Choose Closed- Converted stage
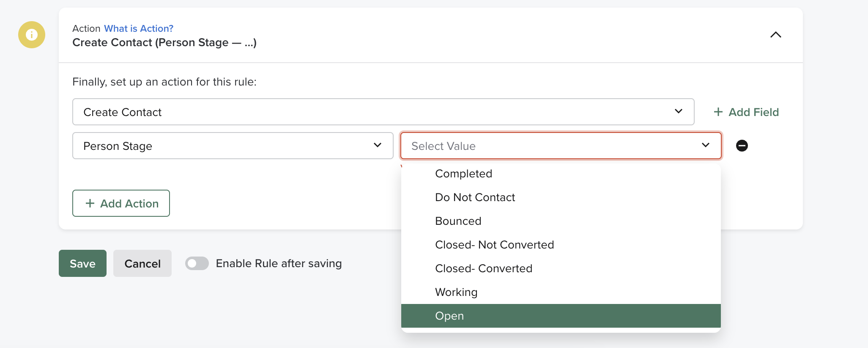This screenshot has width=868, height=348. point(483,268)
